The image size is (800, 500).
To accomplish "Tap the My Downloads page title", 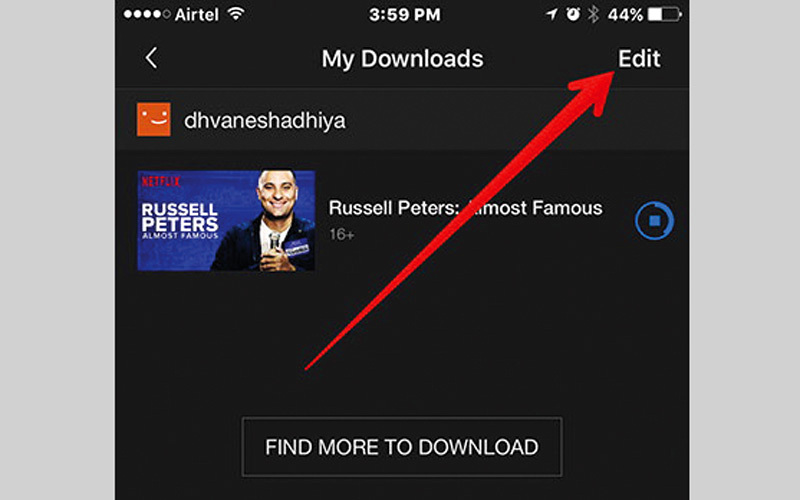I will click(402, 59).
